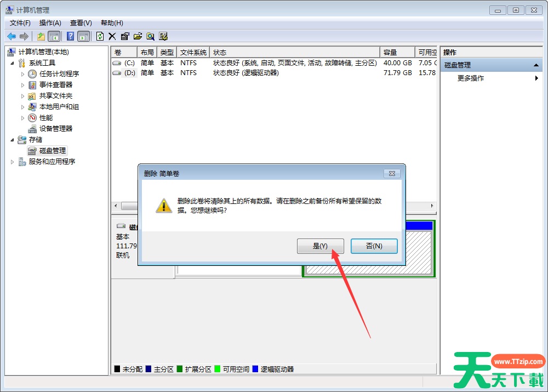The height and width of the screenshot is (392, 548).
Task: Click the 40.00 GB capacity cell
Action: [398, 63]
